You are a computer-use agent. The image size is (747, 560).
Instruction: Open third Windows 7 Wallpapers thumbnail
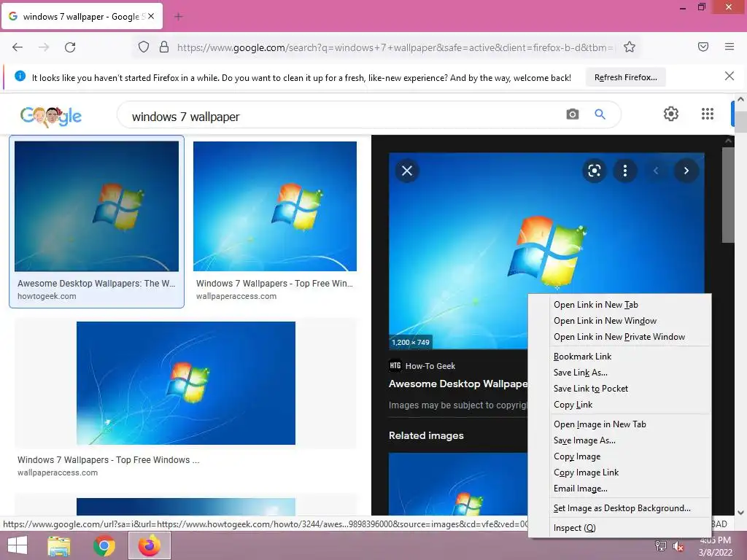(186, 384)
